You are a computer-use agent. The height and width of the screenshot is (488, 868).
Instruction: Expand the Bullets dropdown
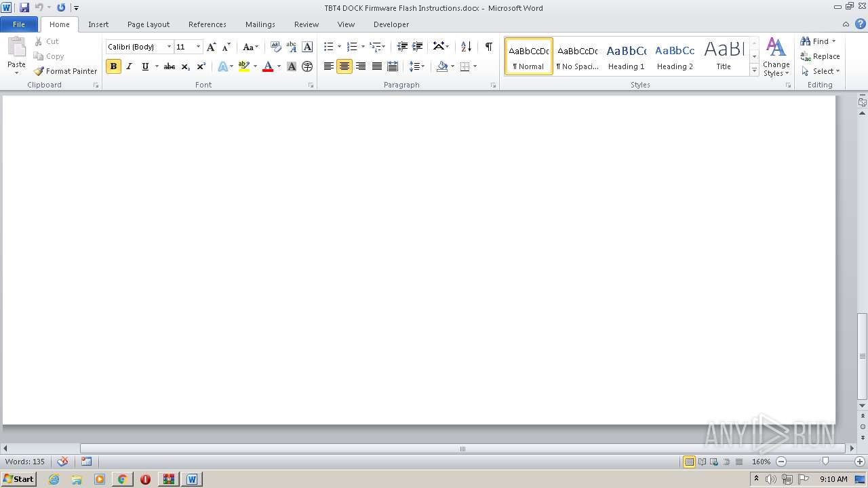340,47
